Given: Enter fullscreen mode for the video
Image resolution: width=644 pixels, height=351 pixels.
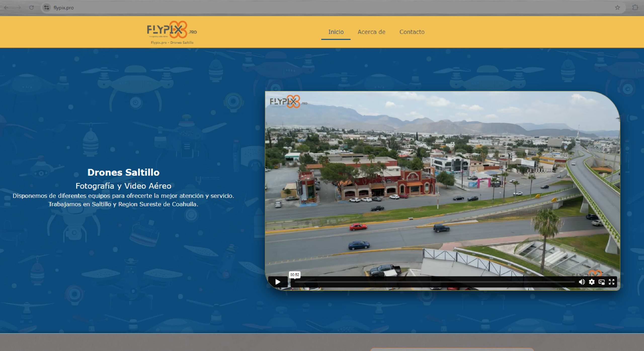Looking at the screenshot, I should pos(612,282).
